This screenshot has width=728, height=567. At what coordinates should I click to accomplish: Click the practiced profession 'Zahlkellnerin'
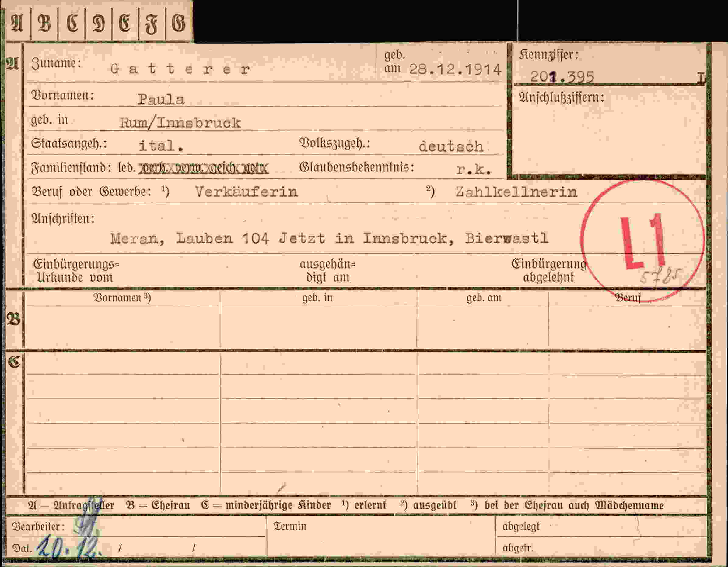tap(516, 192)
